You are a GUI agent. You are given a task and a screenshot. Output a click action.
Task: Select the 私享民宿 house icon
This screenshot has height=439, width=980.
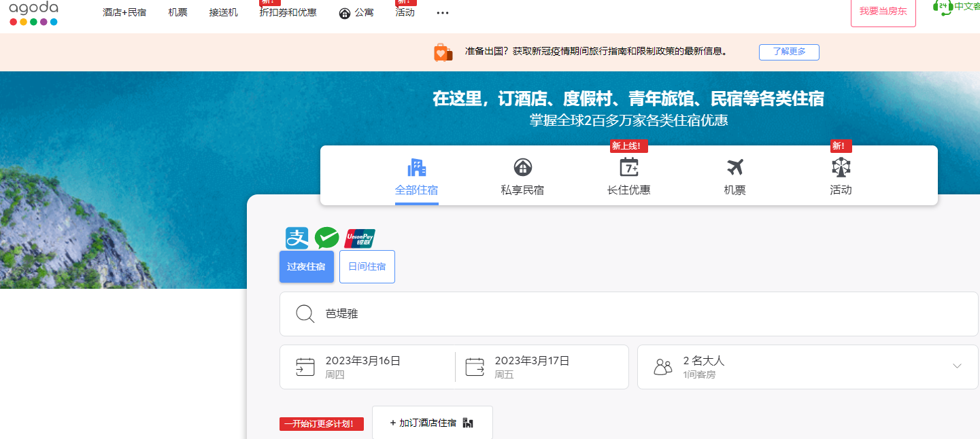click(x=522, y=167)
